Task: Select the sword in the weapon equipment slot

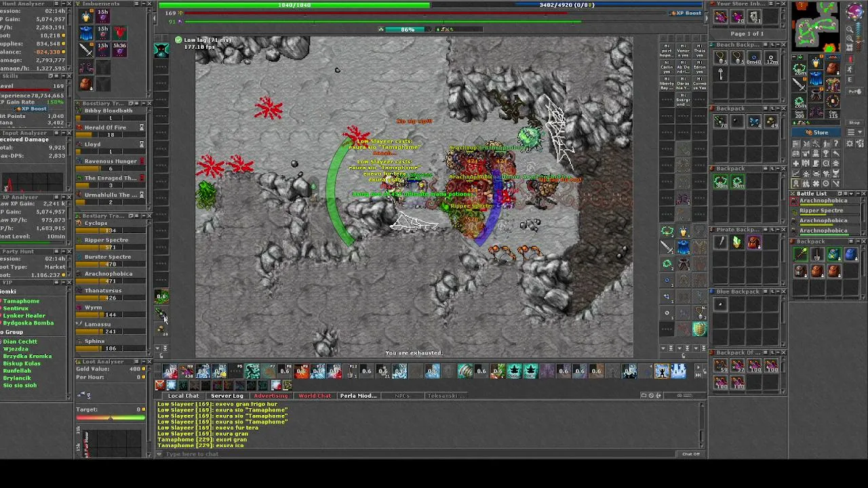Action: 800,86
